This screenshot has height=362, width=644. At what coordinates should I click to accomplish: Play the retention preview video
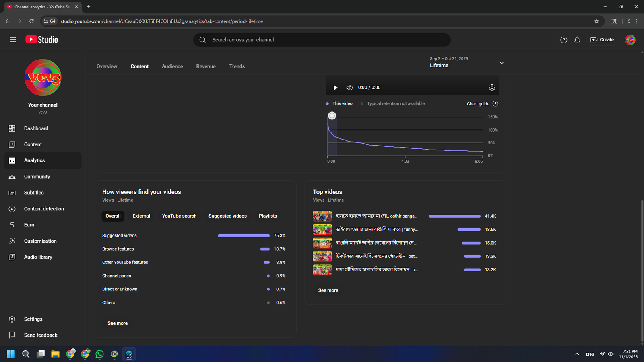point(335,88)
